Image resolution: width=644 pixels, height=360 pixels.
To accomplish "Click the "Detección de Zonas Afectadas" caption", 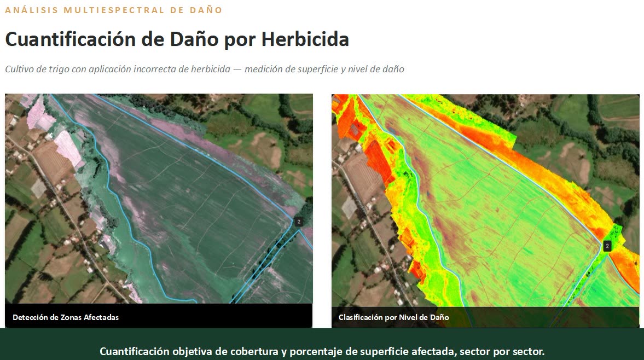I will 66,317.
